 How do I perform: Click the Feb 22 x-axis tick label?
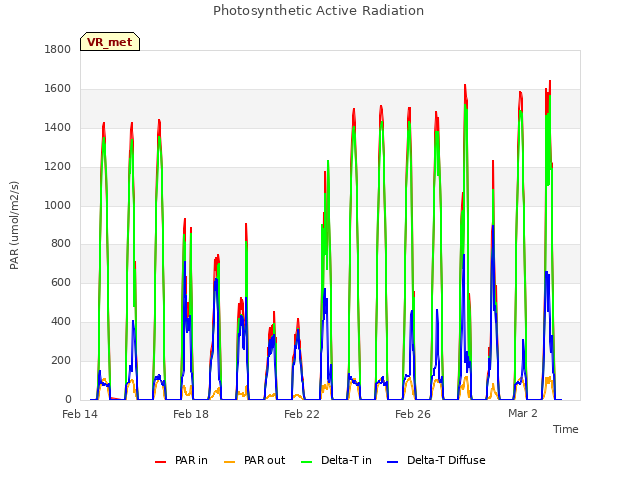click(x=302, y=414)
